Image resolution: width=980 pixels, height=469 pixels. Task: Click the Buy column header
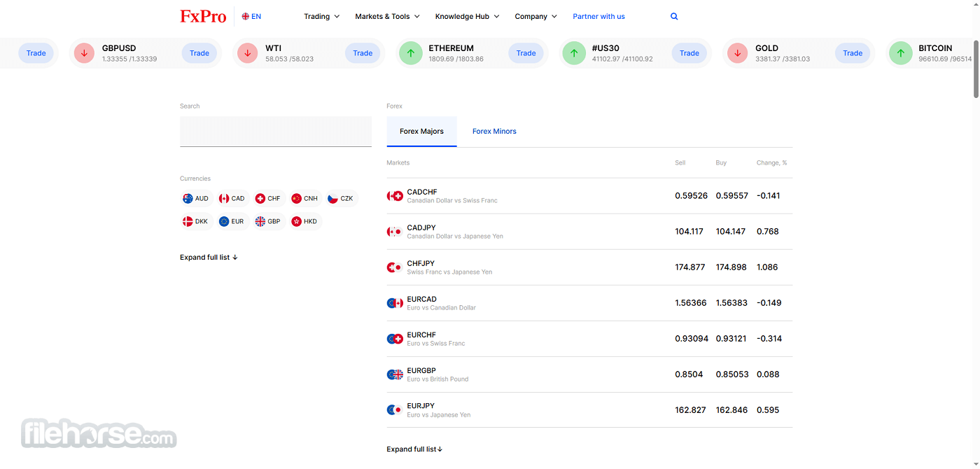pos(721,163)
